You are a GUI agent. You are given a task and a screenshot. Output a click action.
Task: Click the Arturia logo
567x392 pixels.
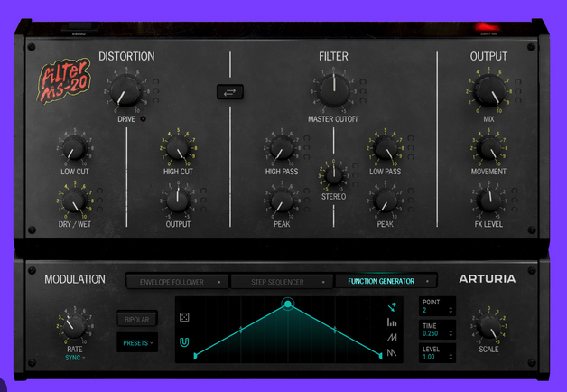487,279
